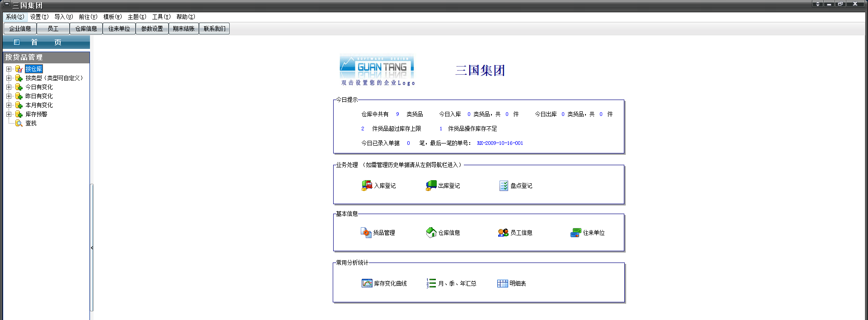This screenshot has height=320, width=868.
Task: Click the 出库登记 label
Action: point(449,186)
